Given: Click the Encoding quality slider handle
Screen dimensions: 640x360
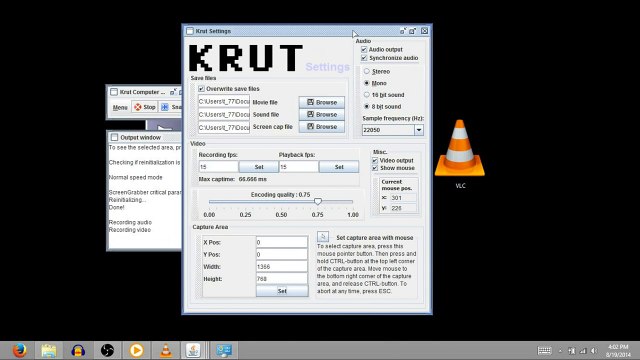Looking at the screenshot, I should click(318, 201).
